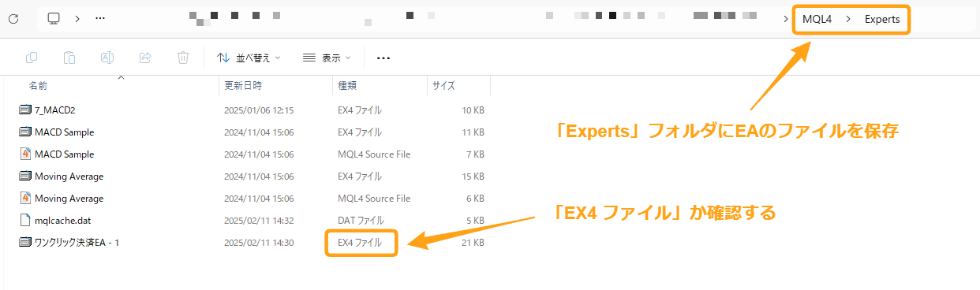Select the MQL4 breadcrumb segment

(x=817, y=19)
